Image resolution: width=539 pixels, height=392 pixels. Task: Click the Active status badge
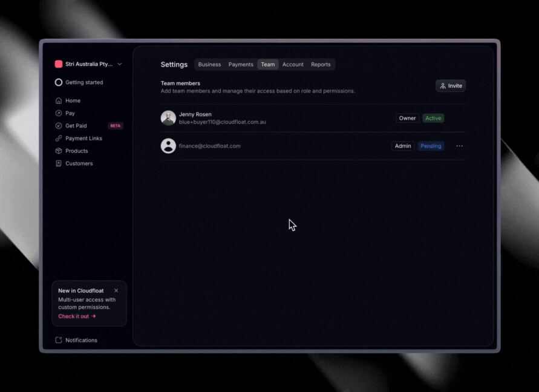click(433, 118)
